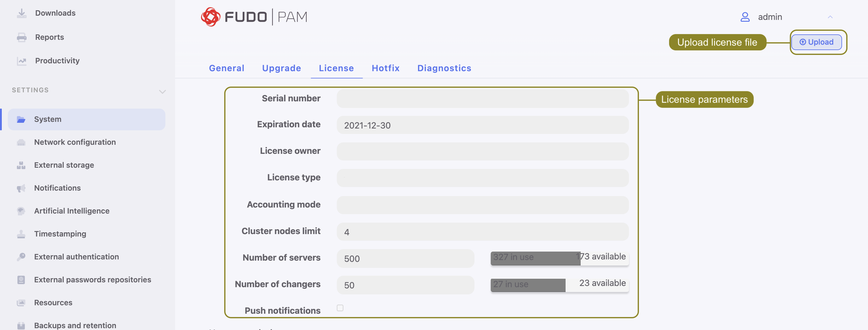Image resolution: width=868 pixels, height=330 pixels.
Task: Enable Push notifications
Action: pyautogui.click(x=340, y=307)
